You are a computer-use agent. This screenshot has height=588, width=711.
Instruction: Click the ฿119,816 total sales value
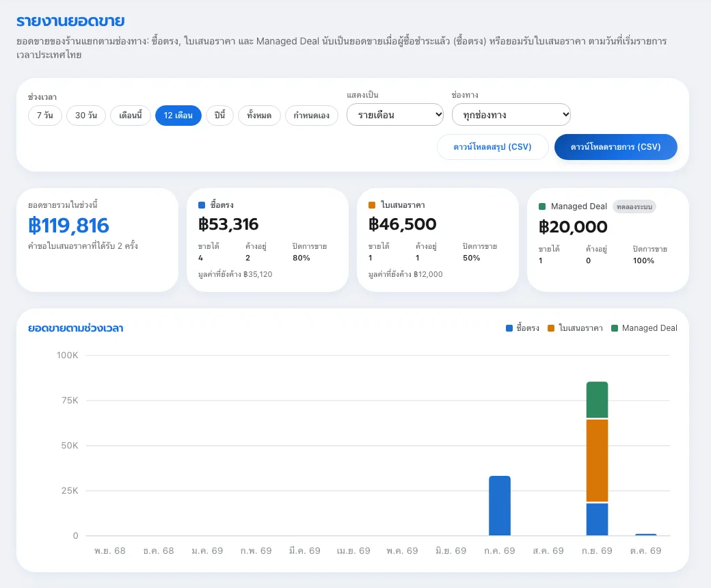(x=68, y=226)
